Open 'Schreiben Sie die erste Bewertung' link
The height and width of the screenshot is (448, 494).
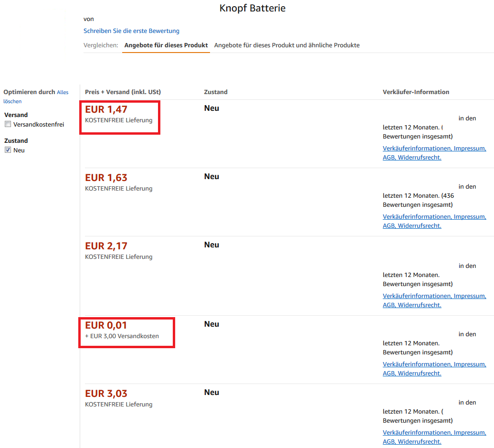pyautogui.click(x=131, y=31)
